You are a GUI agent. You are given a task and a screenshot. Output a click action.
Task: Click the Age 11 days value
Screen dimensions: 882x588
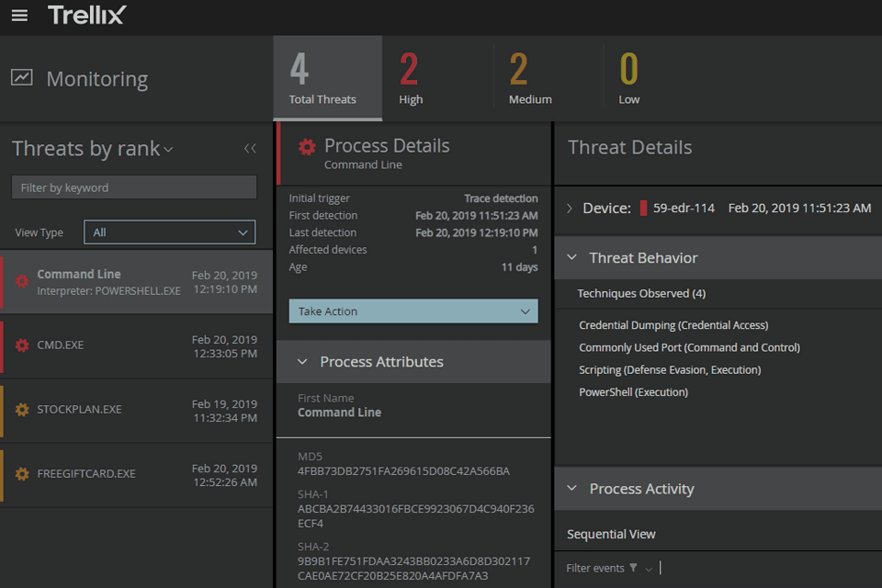pos(519,266)
